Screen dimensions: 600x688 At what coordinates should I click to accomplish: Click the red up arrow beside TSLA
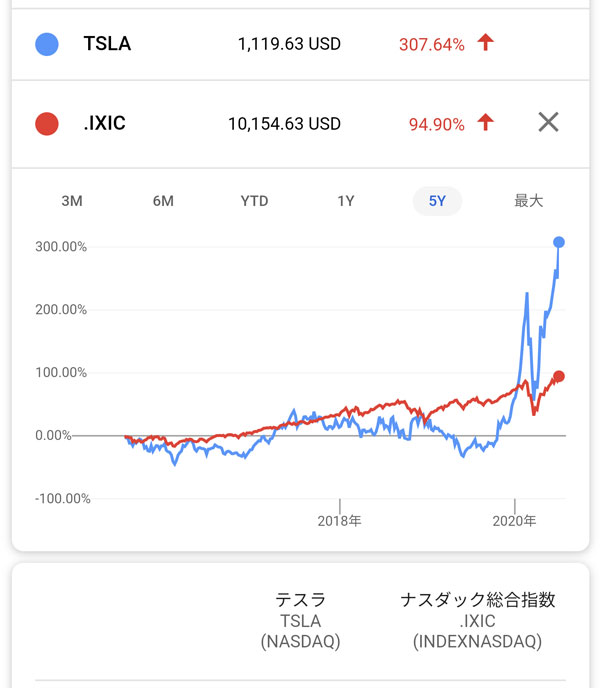click(486, 43)
